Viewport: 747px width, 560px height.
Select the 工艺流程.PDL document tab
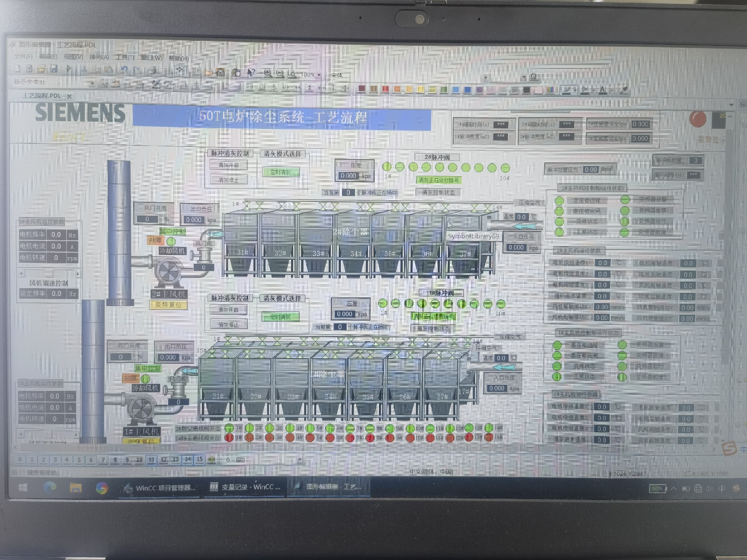42,96
